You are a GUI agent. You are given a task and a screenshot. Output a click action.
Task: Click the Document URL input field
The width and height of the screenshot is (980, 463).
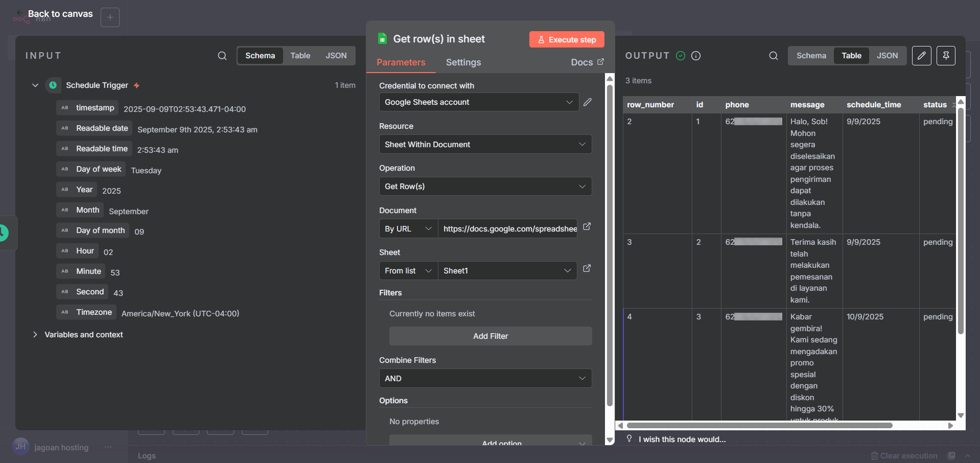[507, 229]
